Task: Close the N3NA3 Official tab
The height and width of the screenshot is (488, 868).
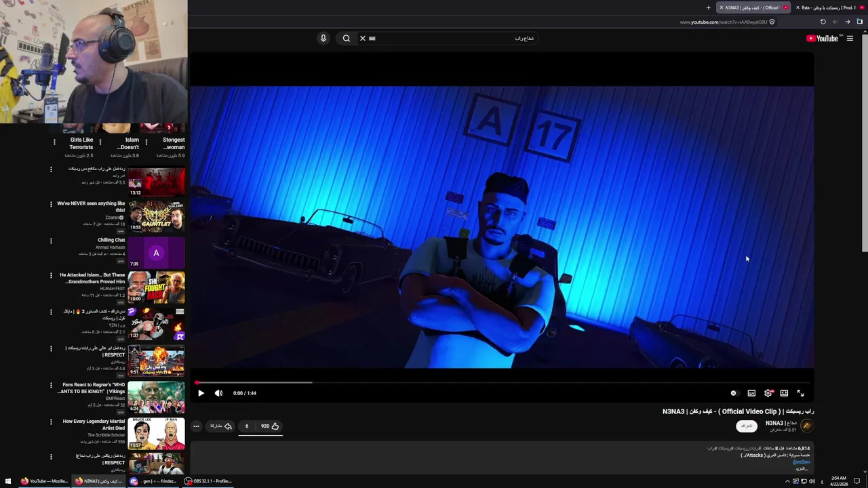Action: pos(722,7)
